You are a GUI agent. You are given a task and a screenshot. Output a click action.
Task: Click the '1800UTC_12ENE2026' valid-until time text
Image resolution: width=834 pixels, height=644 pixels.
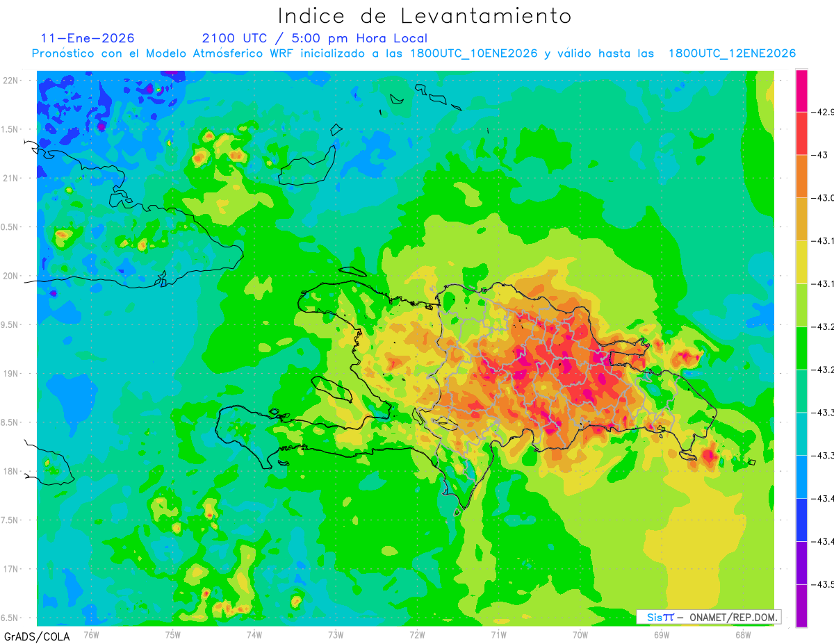[x=732, y=53]
